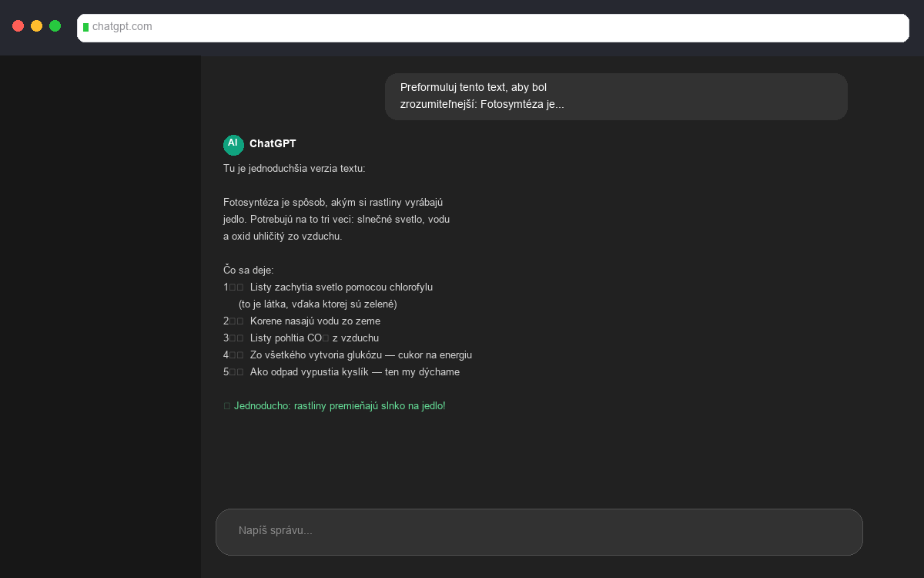Click the paragraph starting Fotosyntéza je spôsob
Image resolution: width=924 pixels, height=578 pixels.
(336, 219)
